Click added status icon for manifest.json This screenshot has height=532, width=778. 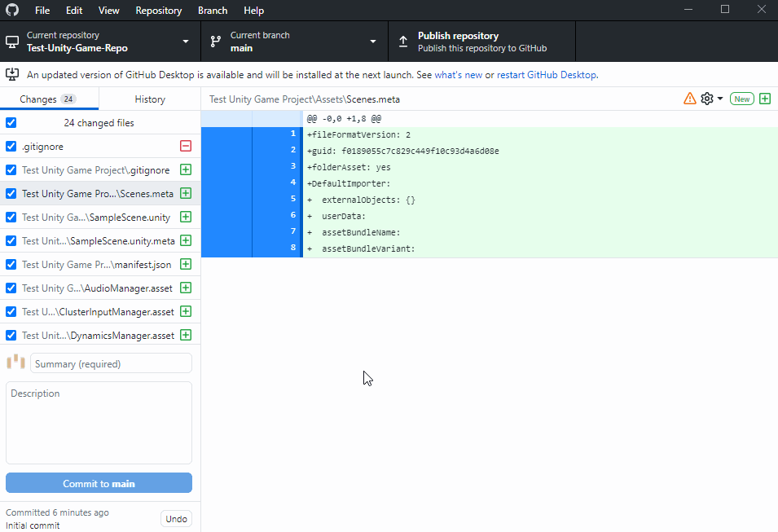186,265
